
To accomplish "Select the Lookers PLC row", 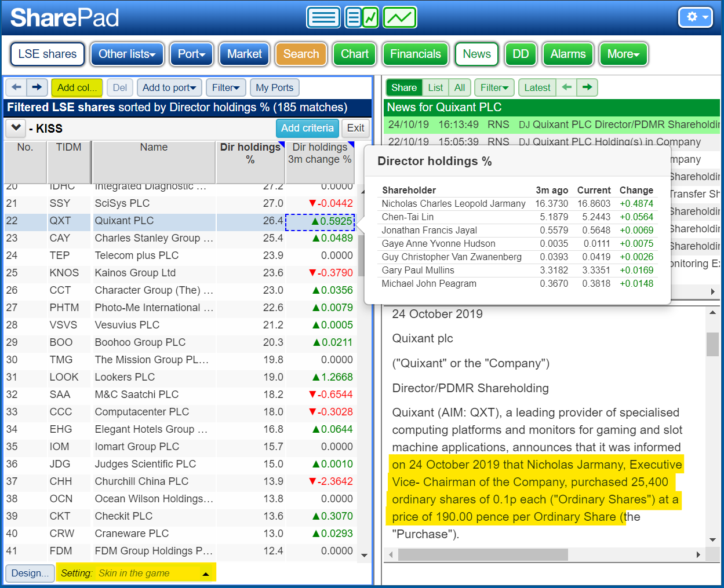I will tap(180, 377).
